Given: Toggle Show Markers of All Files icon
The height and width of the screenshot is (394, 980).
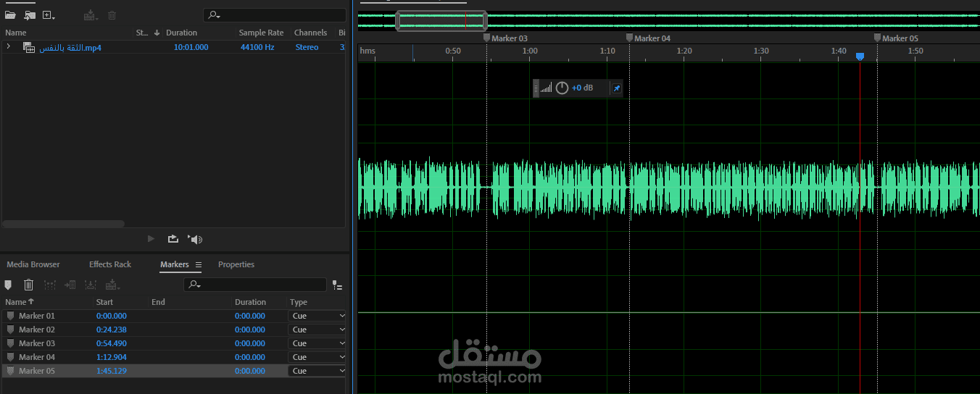Looking at the screenshot, I should (x=337, y=285).
